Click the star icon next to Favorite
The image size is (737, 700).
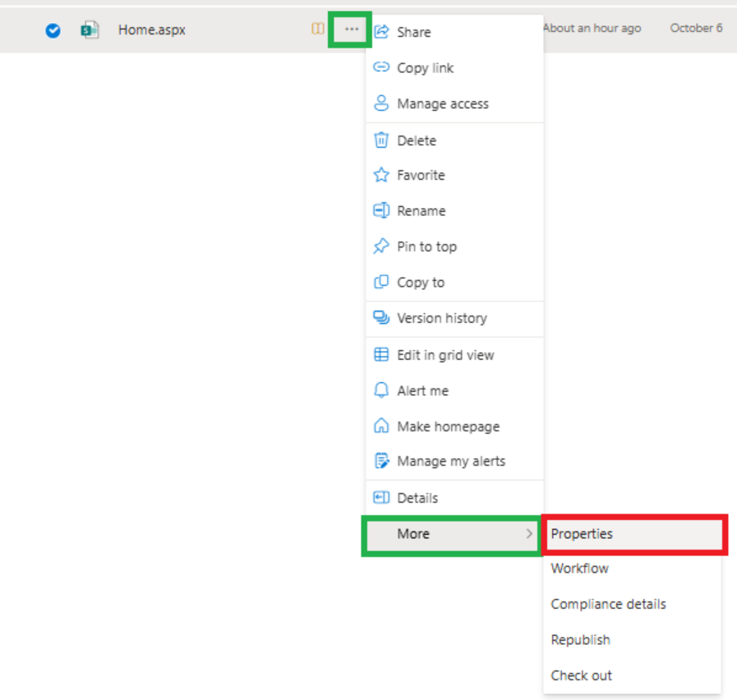click(381, 175)
